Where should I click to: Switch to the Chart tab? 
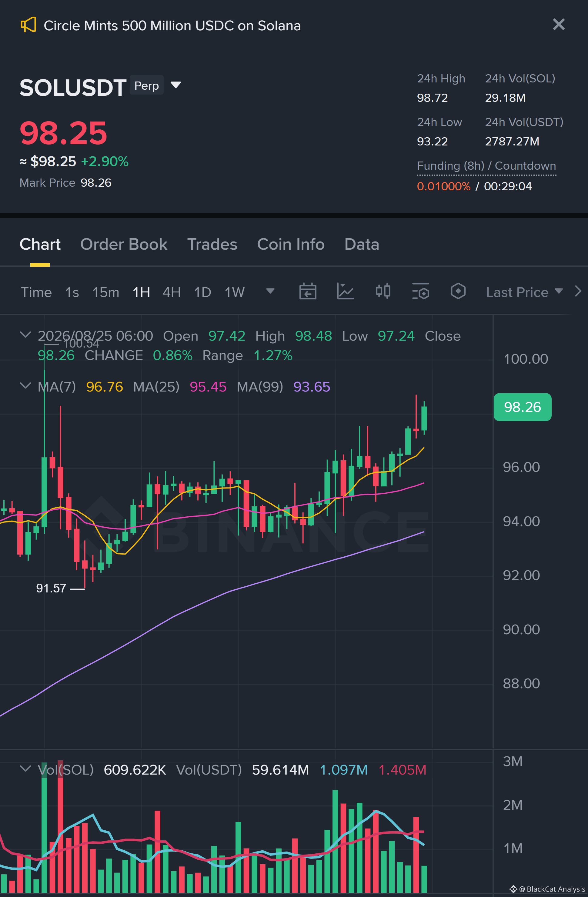click(40, 244)
